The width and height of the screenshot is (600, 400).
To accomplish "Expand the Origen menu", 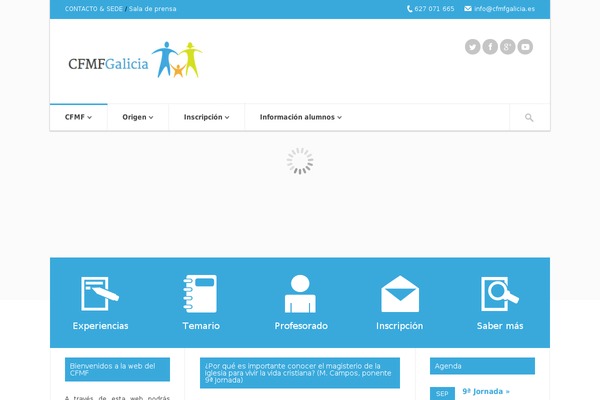I will click(x=138, y=117).
